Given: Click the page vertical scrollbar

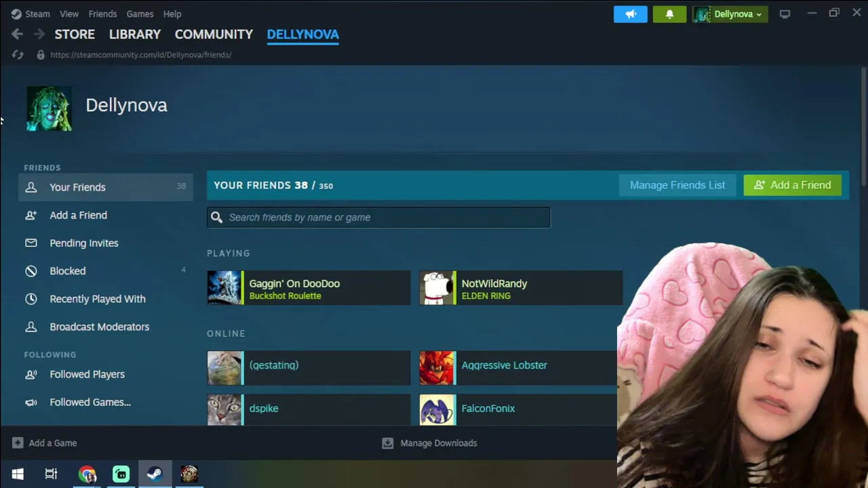Looking at the screenshot, I should [863, 126].
